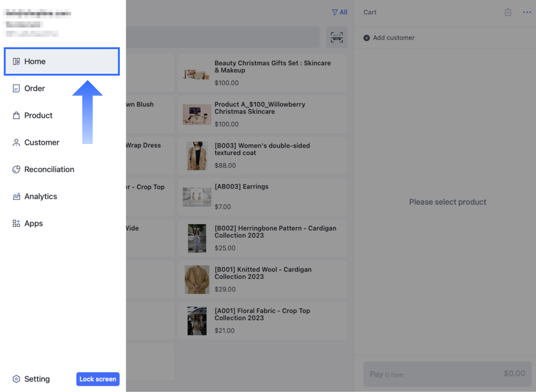Click the Apps grid icon
The height and width of the screenshot is (392, 536).
[x=16, y=223]
